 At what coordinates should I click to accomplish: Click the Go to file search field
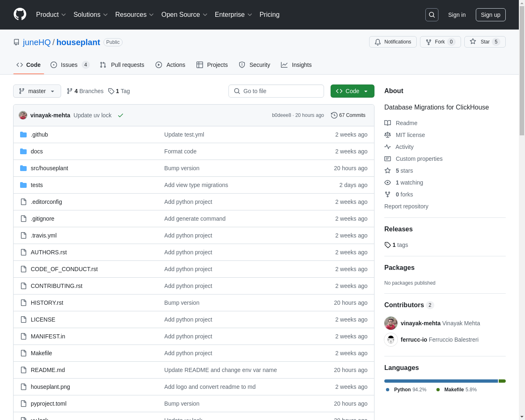pos(276,91)
